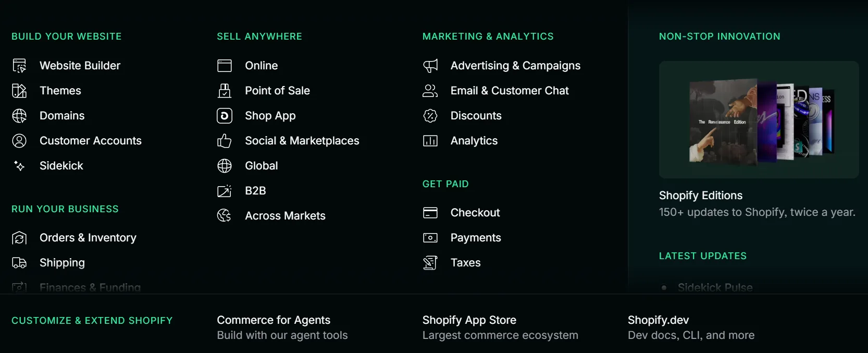Open Shopify.dev developer docs link

coord(658,320)
